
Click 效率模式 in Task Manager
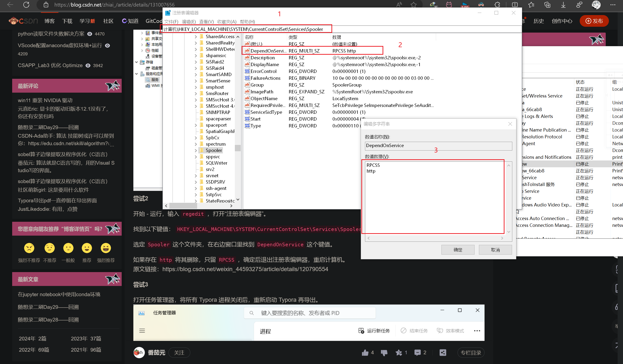[450, 331]
